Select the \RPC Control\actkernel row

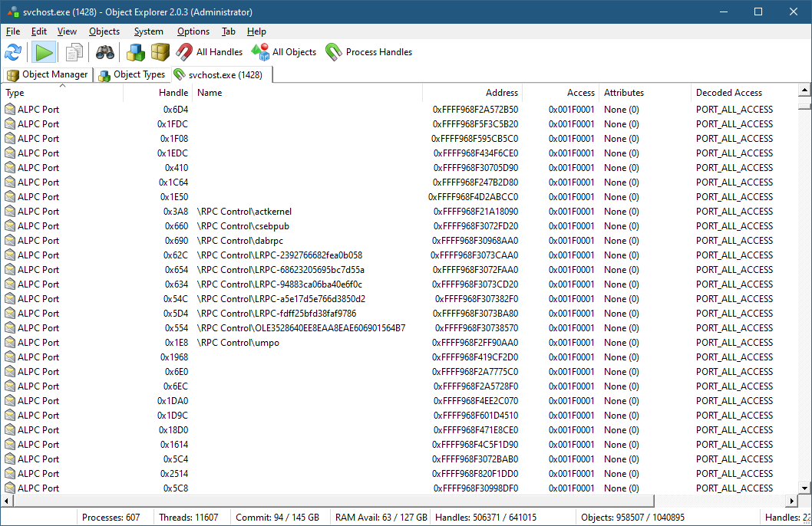[244, 212]
